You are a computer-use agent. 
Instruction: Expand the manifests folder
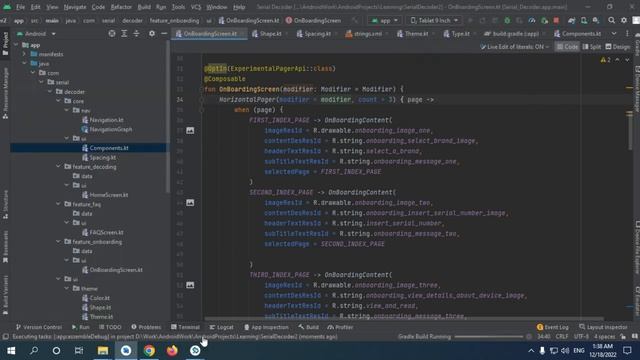click(24, 54)
